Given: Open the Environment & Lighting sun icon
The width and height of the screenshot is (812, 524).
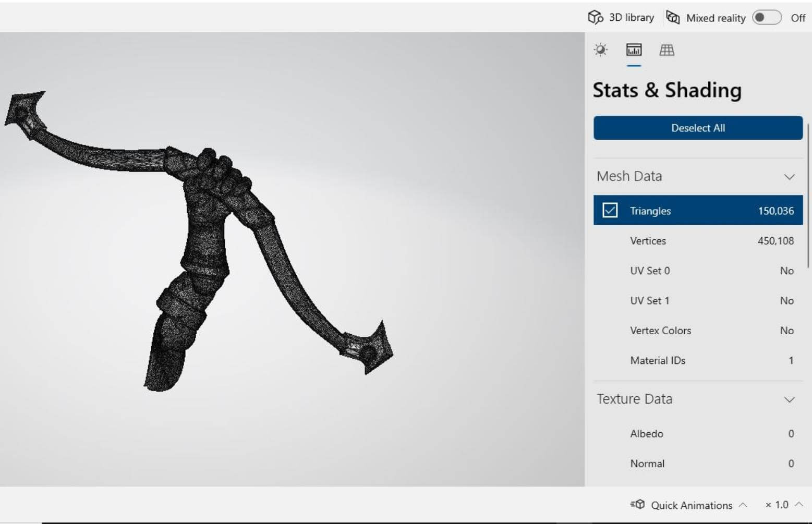Looking at the screenshot, I should [x=601, y=50].
